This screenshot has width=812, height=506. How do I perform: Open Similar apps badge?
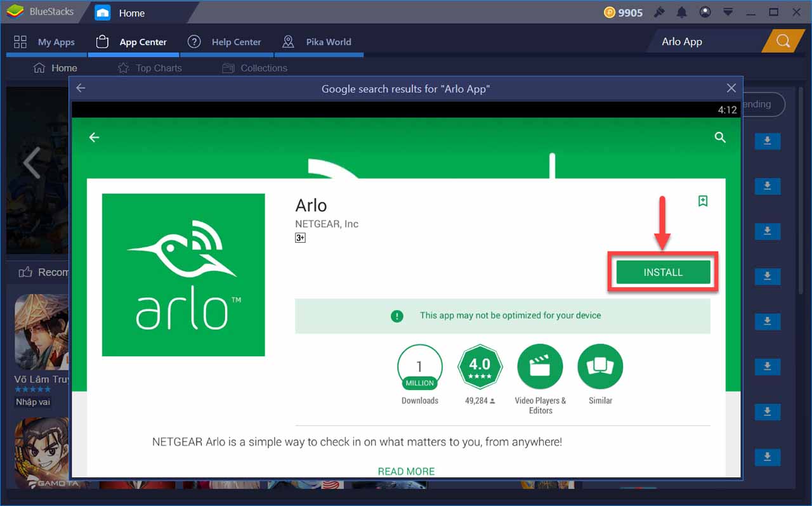pos(600,367)
